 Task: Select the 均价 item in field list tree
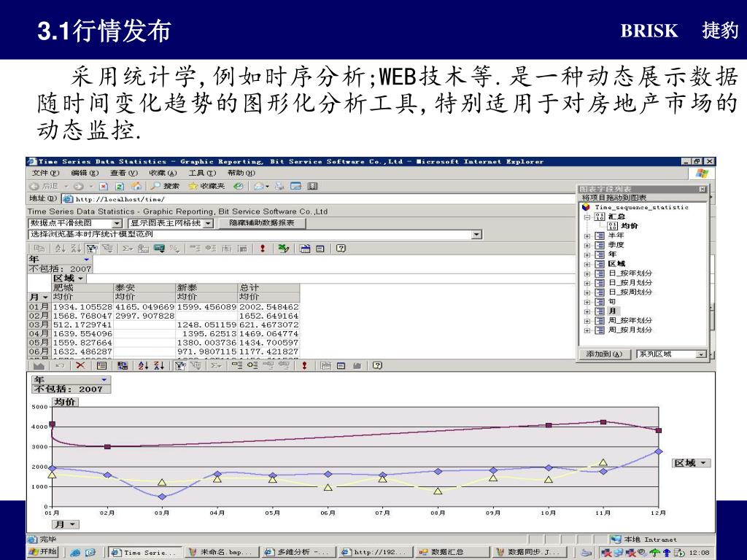pos(630,226)
